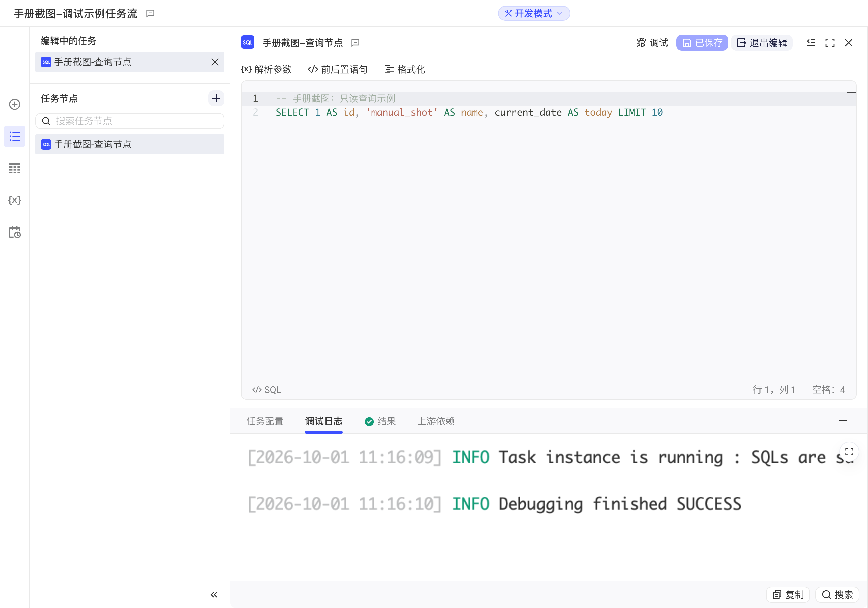Collapse the code editor minimap dash

851,92
